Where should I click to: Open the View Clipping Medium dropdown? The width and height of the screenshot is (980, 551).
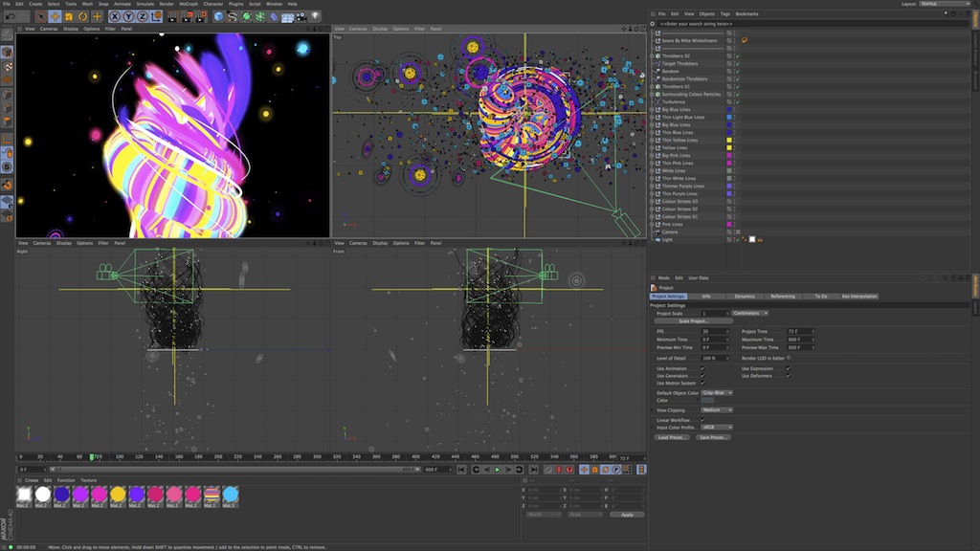pos(717,409)
